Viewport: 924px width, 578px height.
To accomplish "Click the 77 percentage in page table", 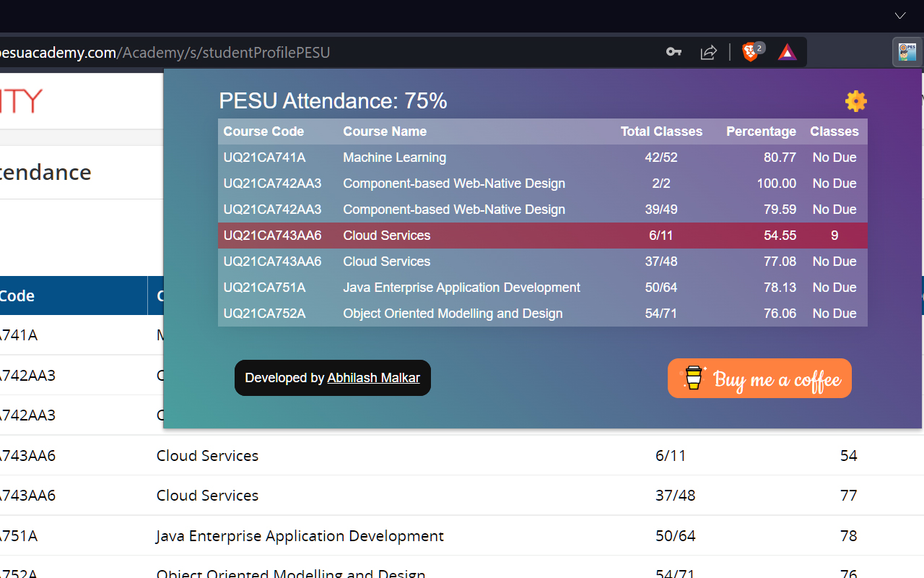I will (x=848, y=496).
